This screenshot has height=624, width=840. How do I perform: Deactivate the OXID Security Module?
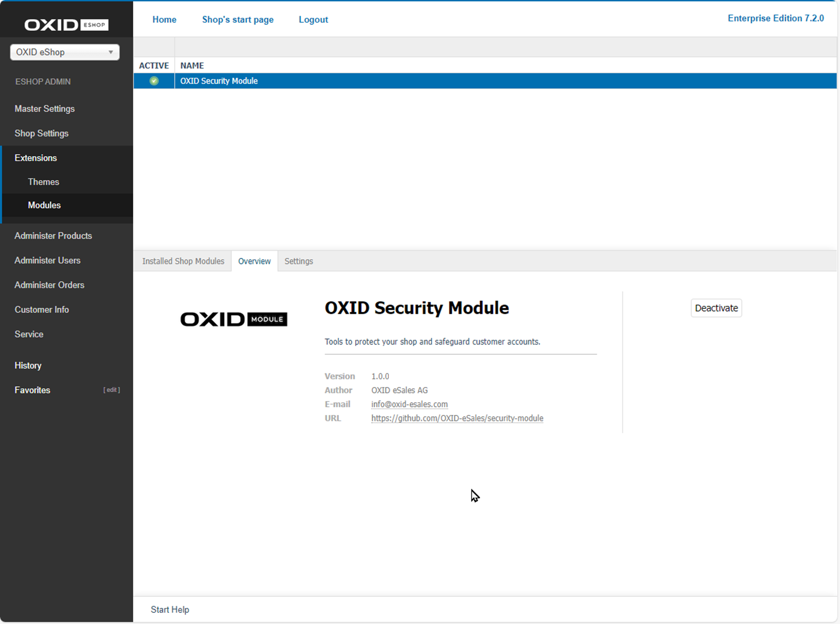[716, 308]
